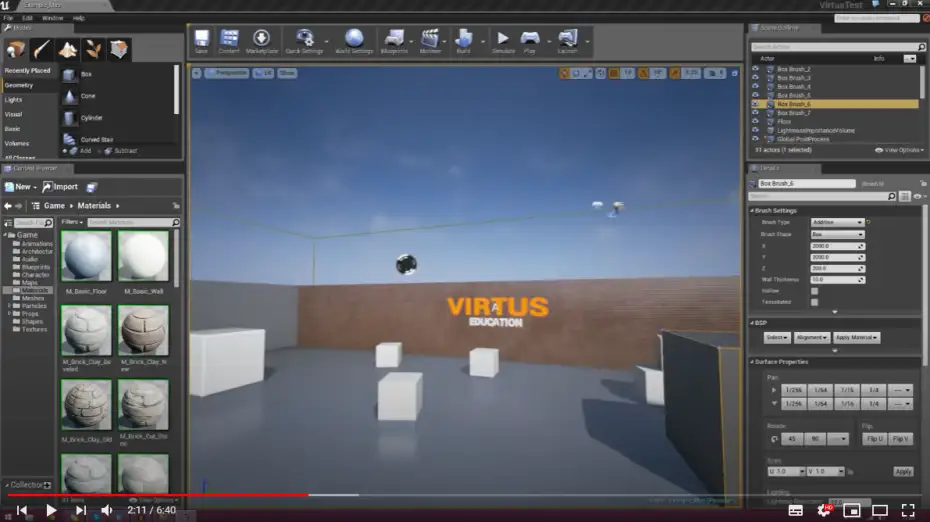This screenshot has width=930, height=522.
Task: Open the Edit menu
Action: [x=27, y=18]
